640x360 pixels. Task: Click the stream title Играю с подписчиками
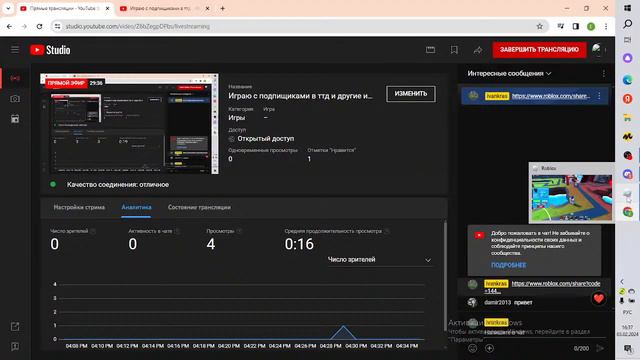[x=300, y=96]
